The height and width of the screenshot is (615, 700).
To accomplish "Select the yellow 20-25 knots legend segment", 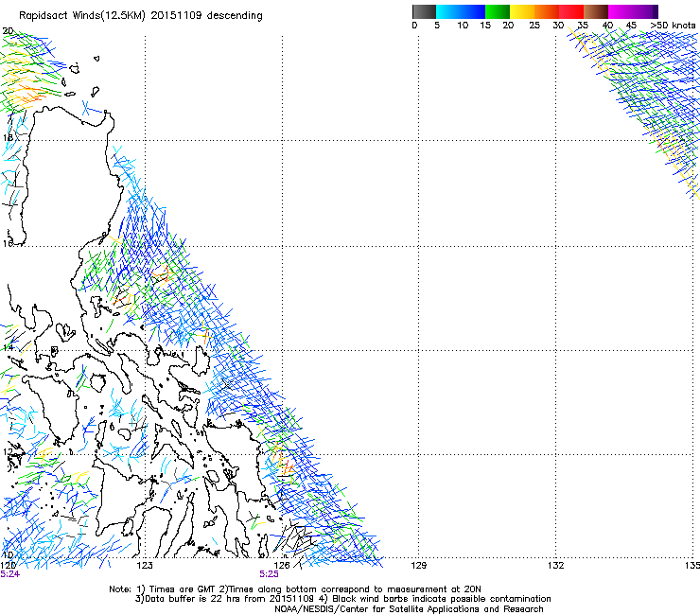I will [522, 11].
